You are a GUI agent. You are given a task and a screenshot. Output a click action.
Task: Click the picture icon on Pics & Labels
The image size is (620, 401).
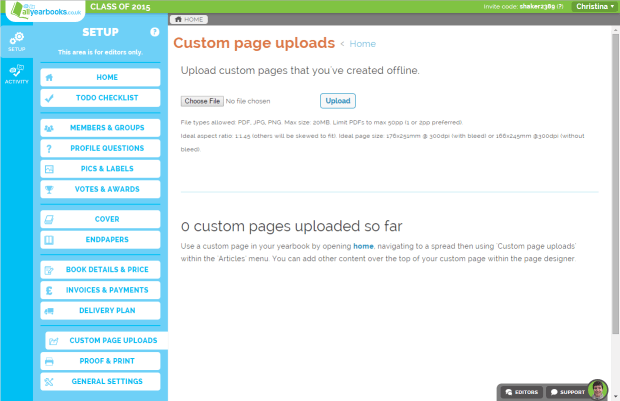point(49,169)
